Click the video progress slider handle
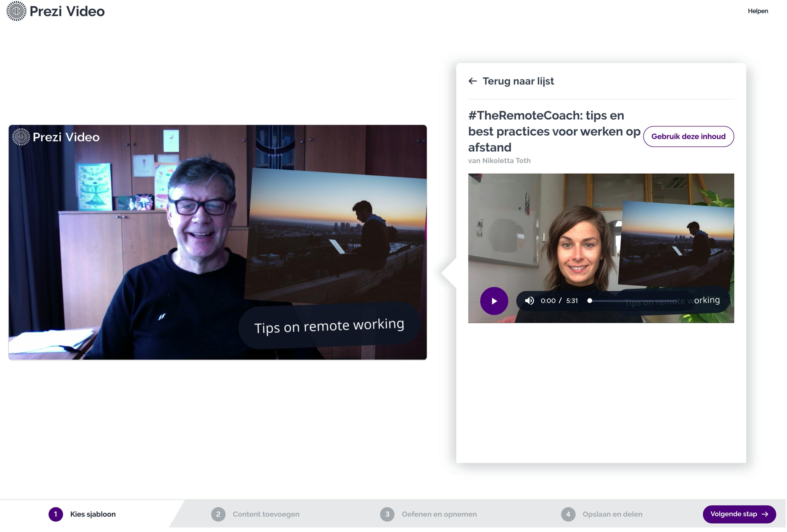 [589, 301]
